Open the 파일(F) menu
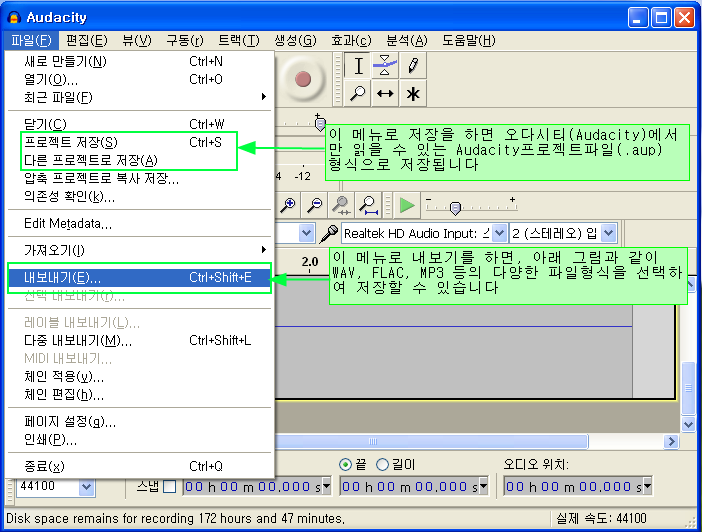This screenshot has width=702, height=532. (31, 41)
